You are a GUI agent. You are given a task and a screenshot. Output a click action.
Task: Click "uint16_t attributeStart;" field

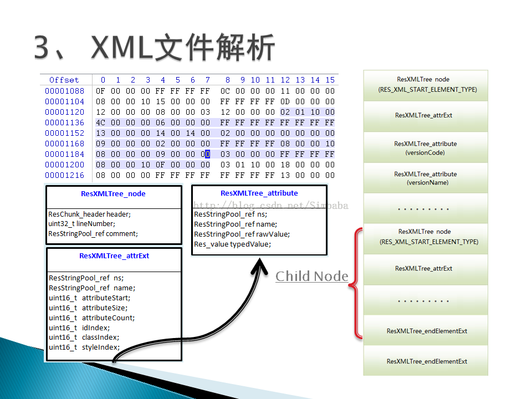(90, 298)
